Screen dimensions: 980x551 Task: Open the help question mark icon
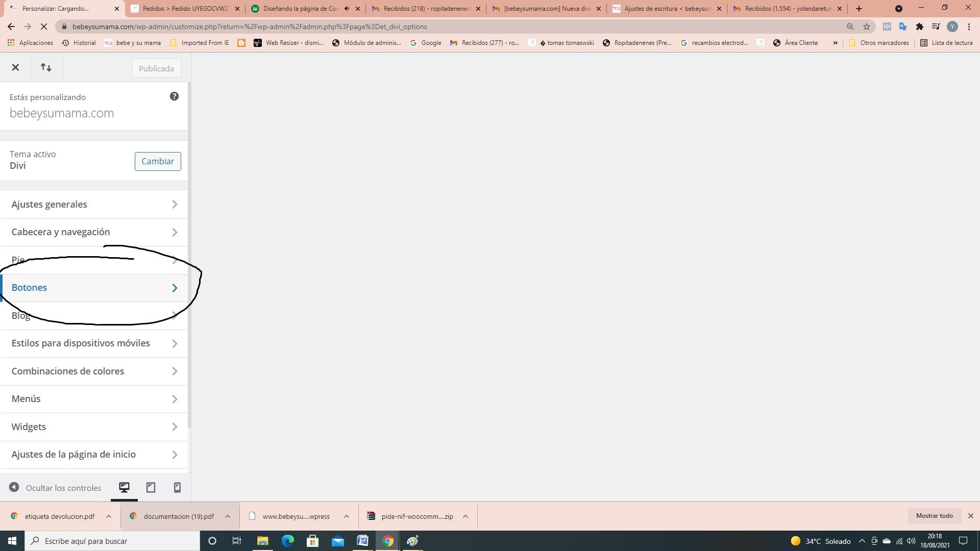click(x=174, y=96)
